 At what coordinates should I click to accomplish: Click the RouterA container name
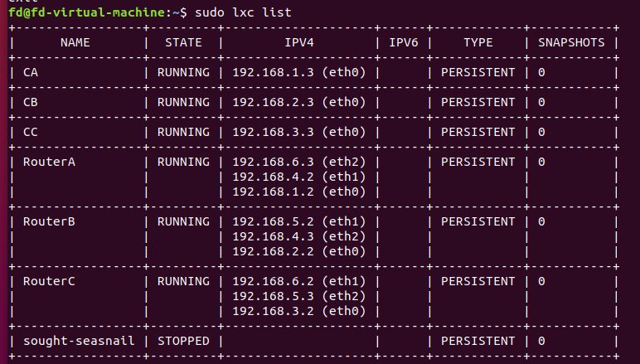49,162
